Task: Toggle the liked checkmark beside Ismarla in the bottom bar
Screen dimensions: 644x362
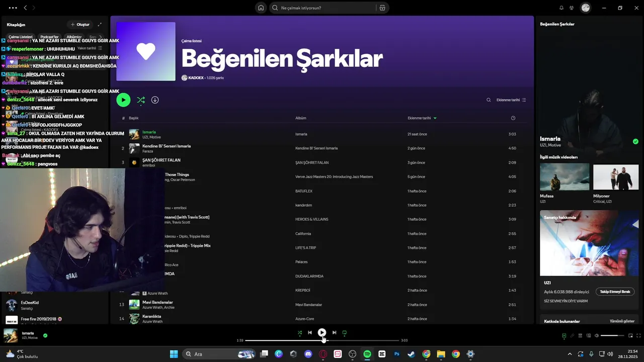Action: point(45,335)
